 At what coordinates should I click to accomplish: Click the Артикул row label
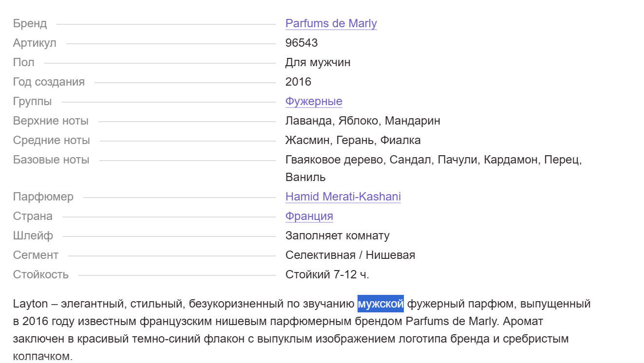[x=35, y=43]
